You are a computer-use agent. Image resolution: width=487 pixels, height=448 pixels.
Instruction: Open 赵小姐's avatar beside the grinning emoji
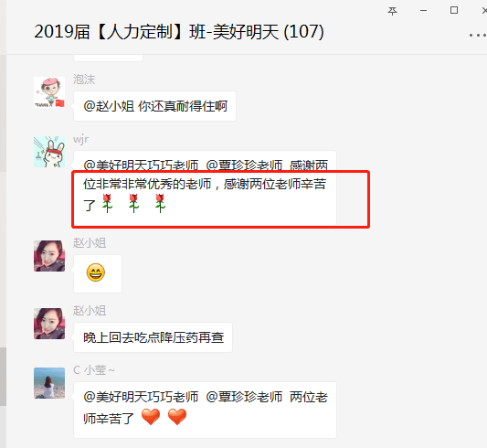(49, 256)
